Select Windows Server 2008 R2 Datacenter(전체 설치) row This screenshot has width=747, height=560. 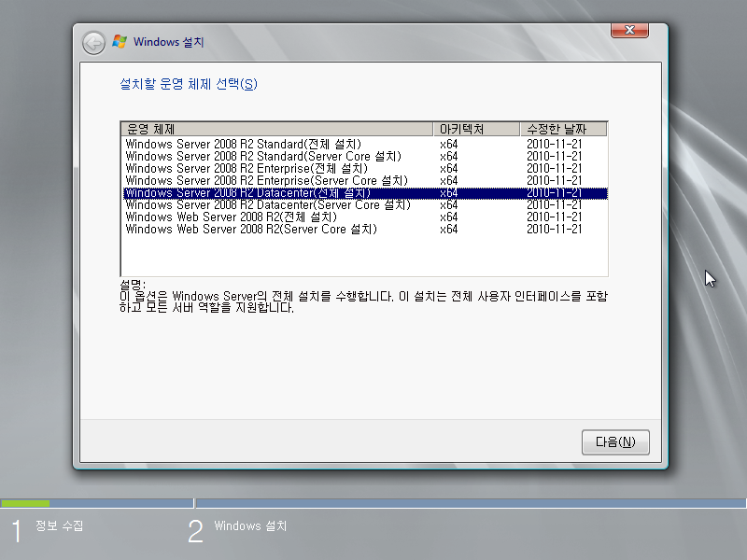tap(365, 193)
